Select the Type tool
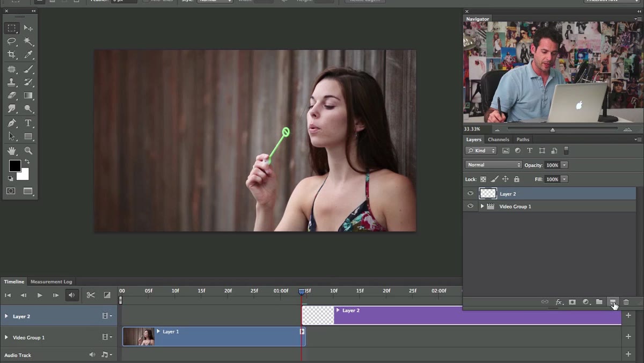Viewport: 644px width, 363px height. 28,123
